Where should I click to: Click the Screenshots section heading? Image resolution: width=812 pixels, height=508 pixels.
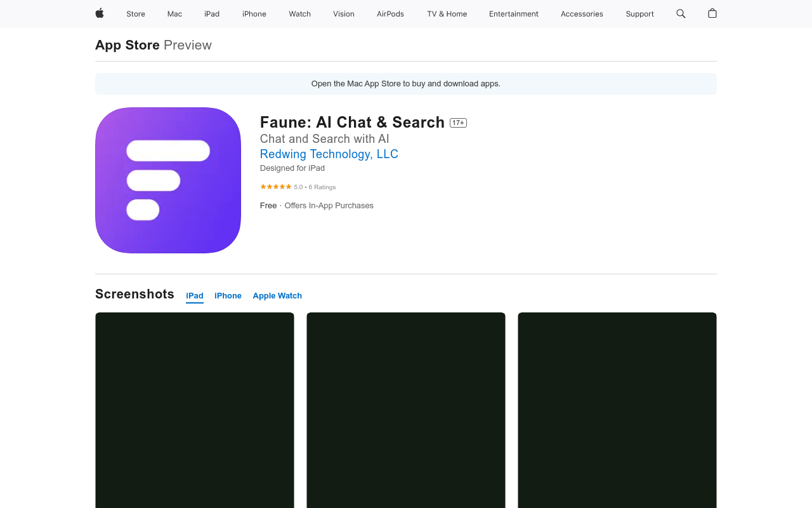point(134,294)
